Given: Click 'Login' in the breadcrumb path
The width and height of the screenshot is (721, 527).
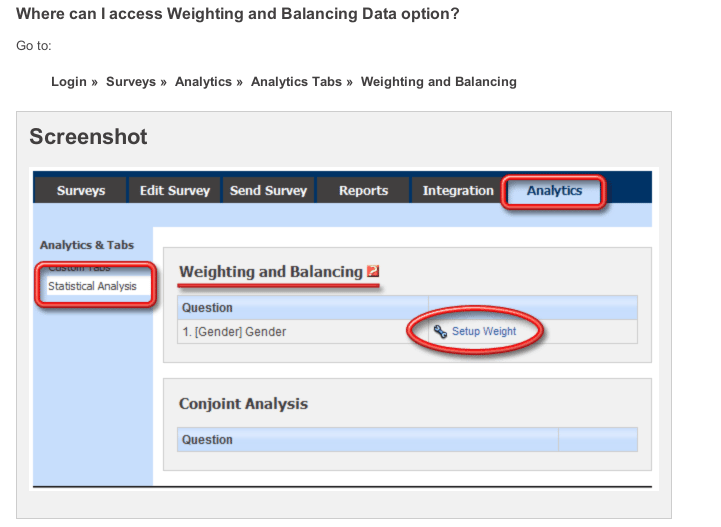Looking at the screenshot, I should coord(69,81).
